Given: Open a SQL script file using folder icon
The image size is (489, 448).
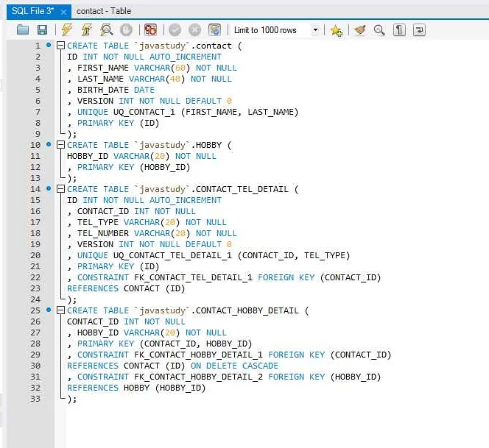Looking at the screenshot, I should 23,30.
